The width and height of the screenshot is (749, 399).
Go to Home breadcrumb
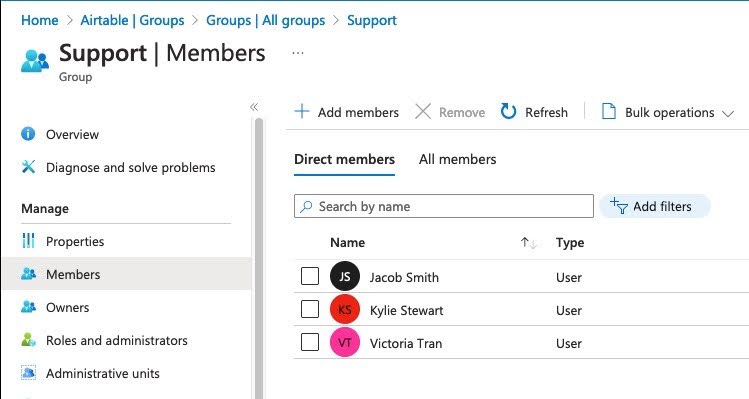pyautogui.click(x=40, y=20)
